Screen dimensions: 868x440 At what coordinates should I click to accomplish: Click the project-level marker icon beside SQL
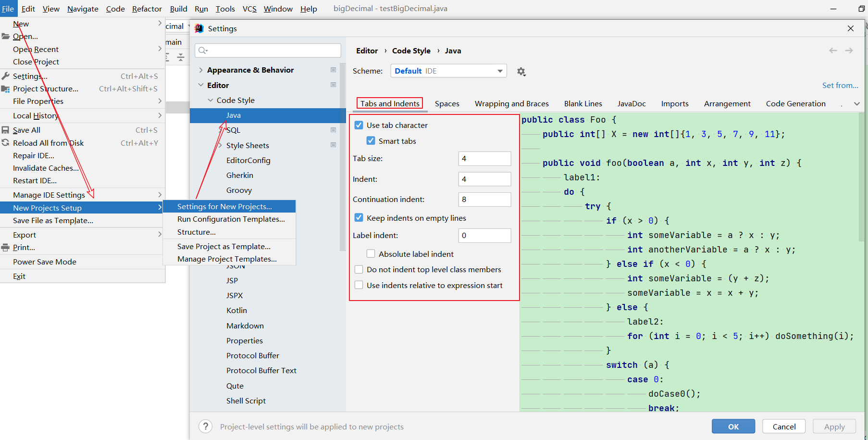click(x=333, y=130)
